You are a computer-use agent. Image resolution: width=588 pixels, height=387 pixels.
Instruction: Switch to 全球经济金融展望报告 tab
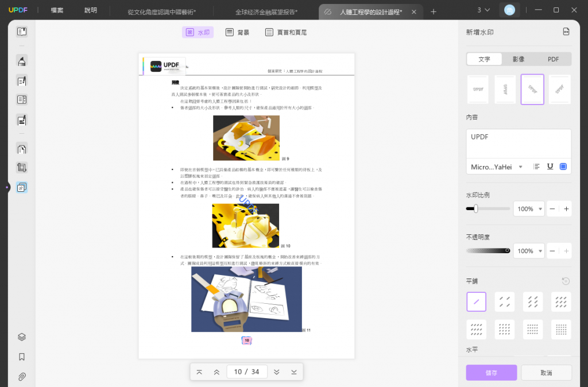tap(266, 12)
